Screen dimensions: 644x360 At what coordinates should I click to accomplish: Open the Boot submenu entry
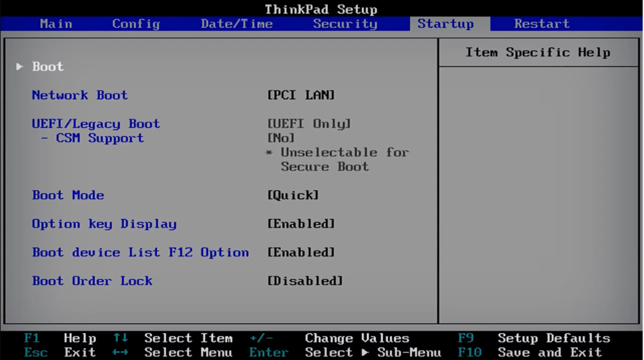[x=48, y=67]
